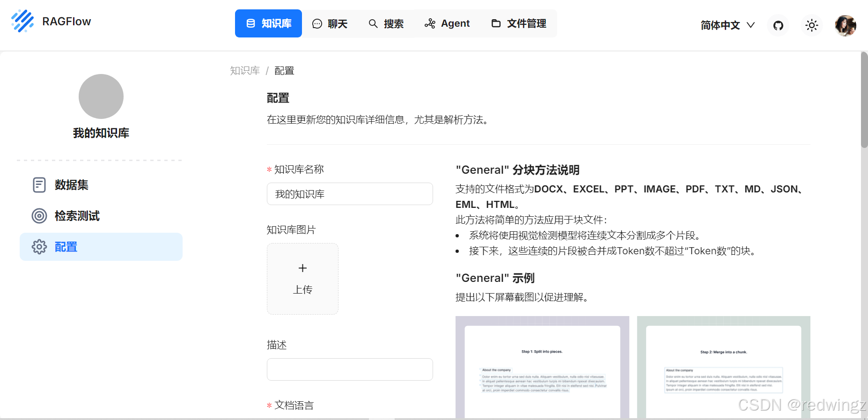Click the folder icon beside 文件管理
Viewport: 868px width, 420px height.
[496, 23]
